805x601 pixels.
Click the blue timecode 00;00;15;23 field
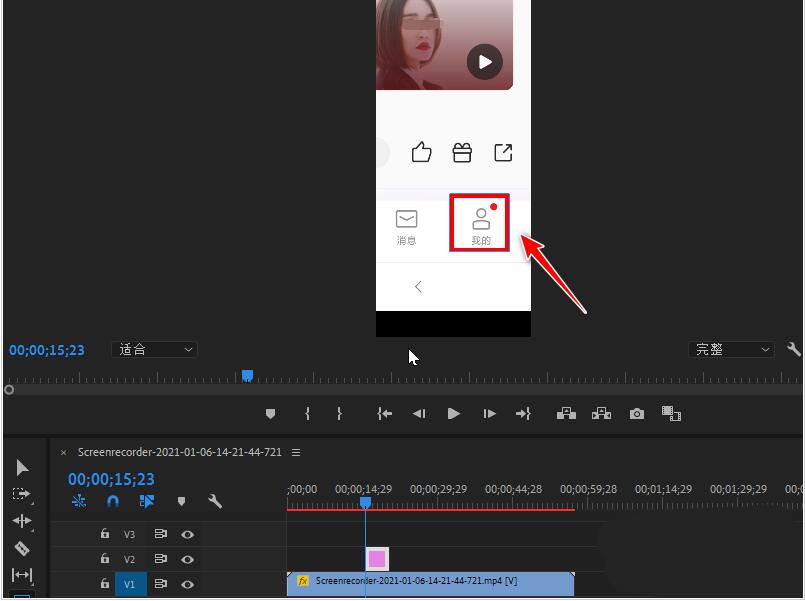click(111, 479)
